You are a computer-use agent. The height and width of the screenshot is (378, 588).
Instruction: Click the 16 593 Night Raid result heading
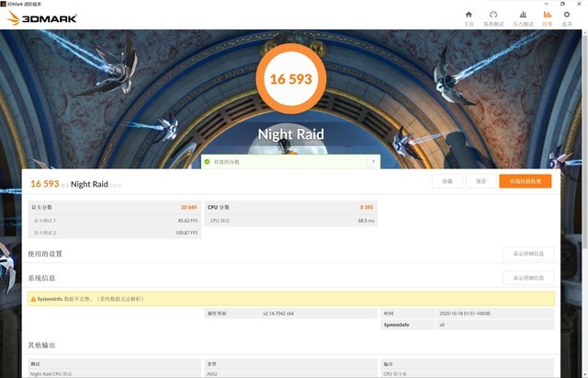pyautogui.click(x=75, y=184)
